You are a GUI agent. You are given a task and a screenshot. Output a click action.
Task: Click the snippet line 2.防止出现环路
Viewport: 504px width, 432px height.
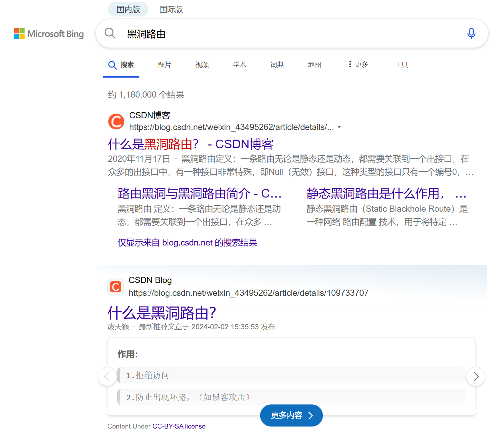click(x=188, y=397)
